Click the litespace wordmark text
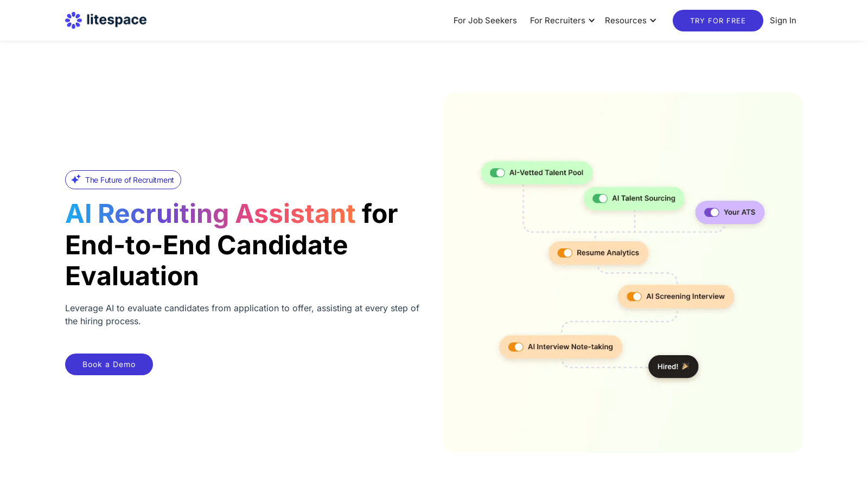This screenshot has height=488, width=868. pyautogui.click(x=117, y=20)
